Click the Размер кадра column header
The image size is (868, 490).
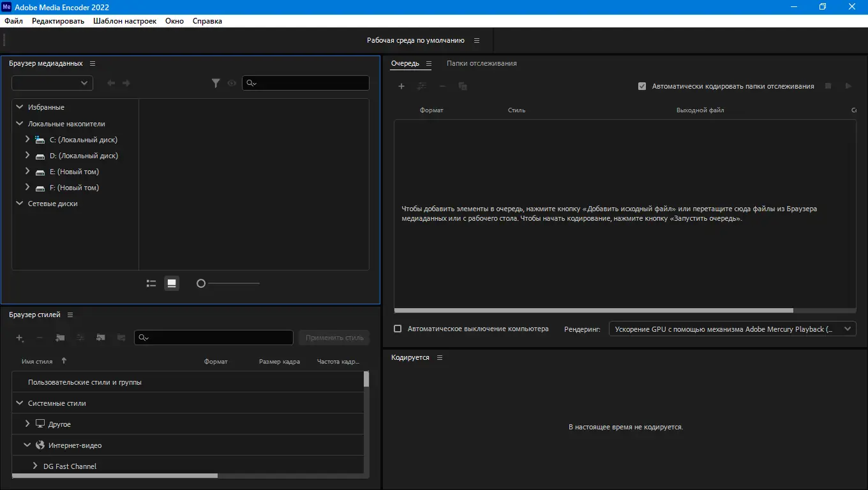click(x=280, y=362)
